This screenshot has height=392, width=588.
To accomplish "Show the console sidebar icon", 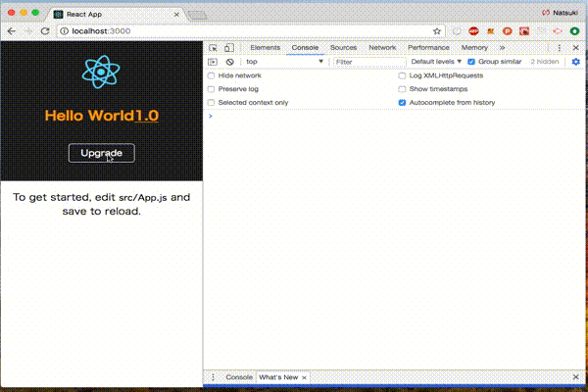I will [x=213, y=62].
